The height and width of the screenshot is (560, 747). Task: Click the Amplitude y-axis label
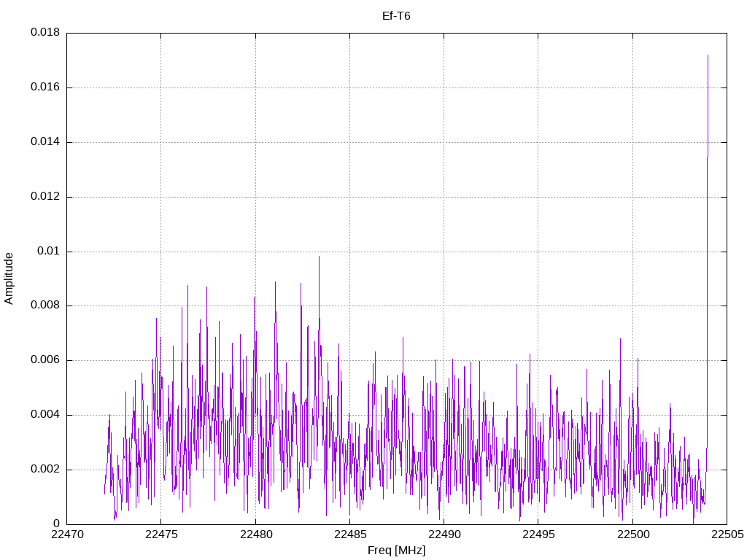(x=9, y=279)
